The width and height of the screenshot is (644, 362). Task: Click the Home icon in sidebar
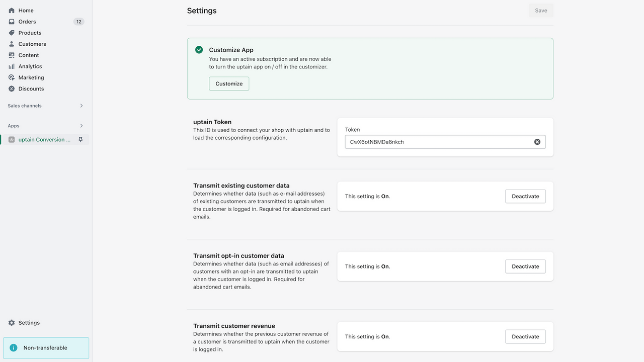tap(12, 10)
